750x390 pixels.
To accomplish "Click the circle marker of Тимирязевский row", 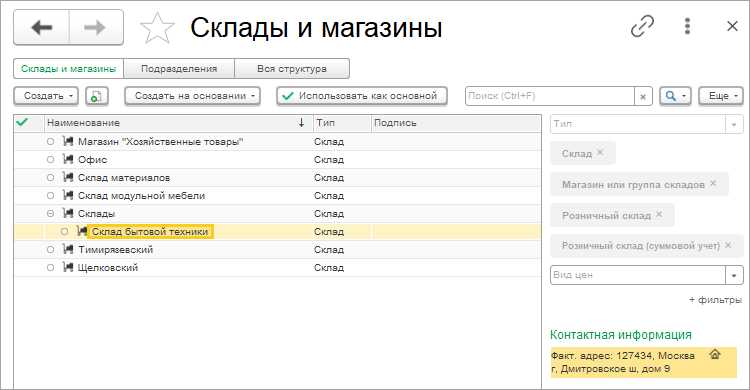I will 51,249.
